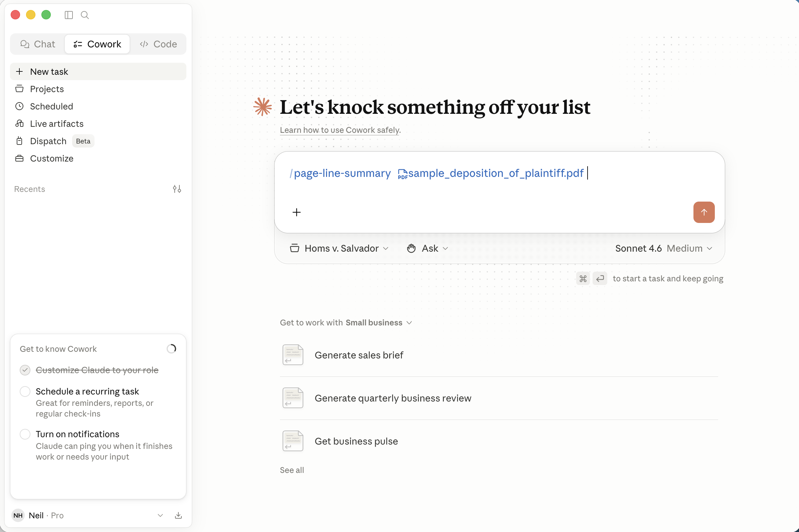Choose Get business pulse
Screen dimensions: 799x532
pos(498,441)
